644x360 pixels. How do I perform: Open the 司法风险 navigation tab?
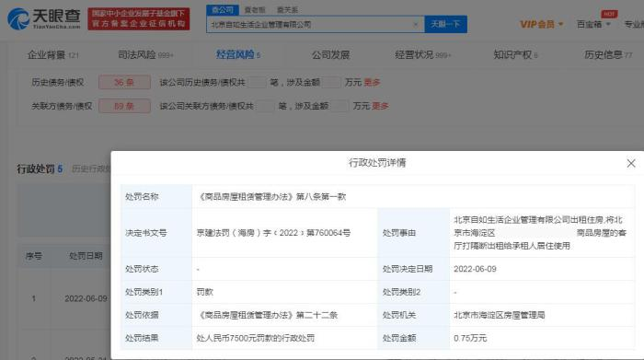pos(145,54)
